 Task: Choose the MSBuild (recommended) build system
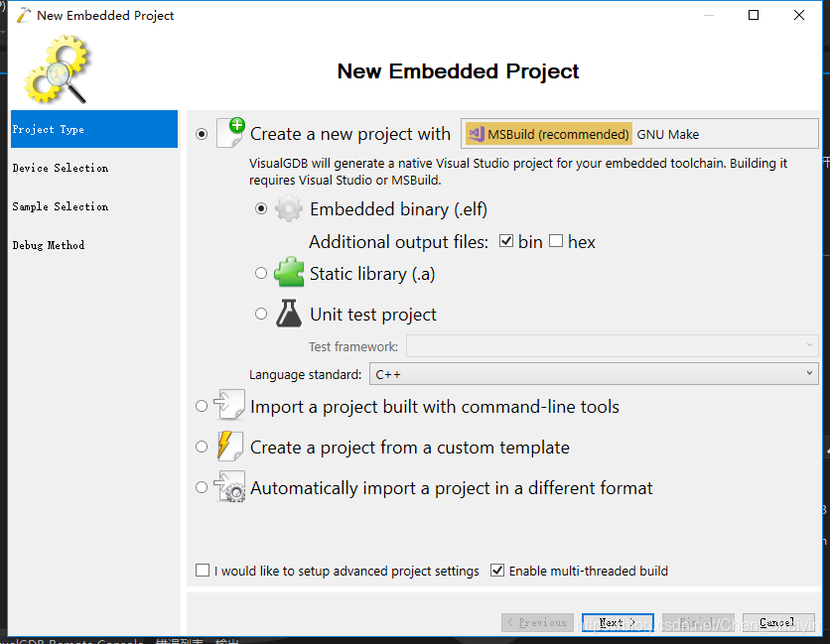548,134
